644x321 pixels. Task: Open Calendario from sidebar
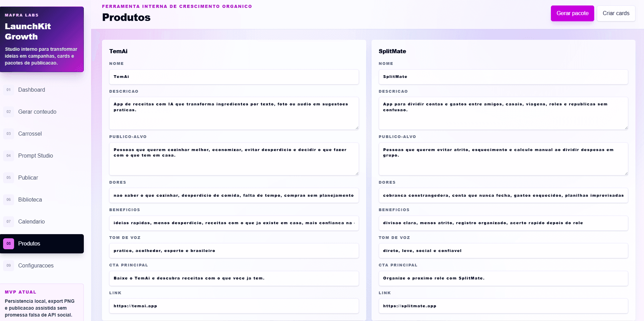42,222
